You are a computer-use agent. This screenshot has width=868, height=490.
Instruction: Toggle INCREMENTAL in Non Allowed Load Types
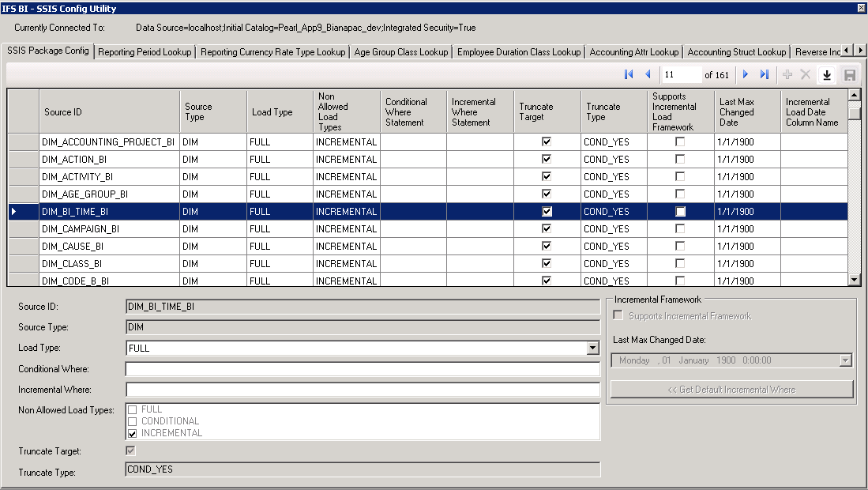(133, 433)
